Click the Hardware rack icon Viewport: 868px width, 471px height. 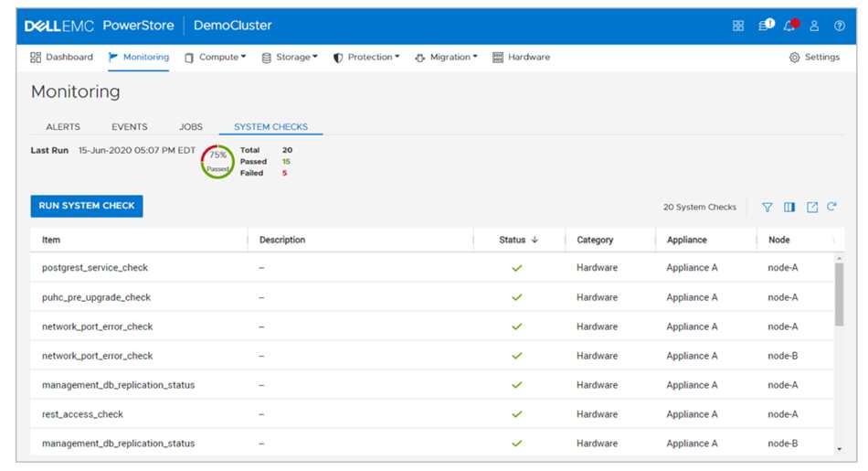(x=498, y=57)
